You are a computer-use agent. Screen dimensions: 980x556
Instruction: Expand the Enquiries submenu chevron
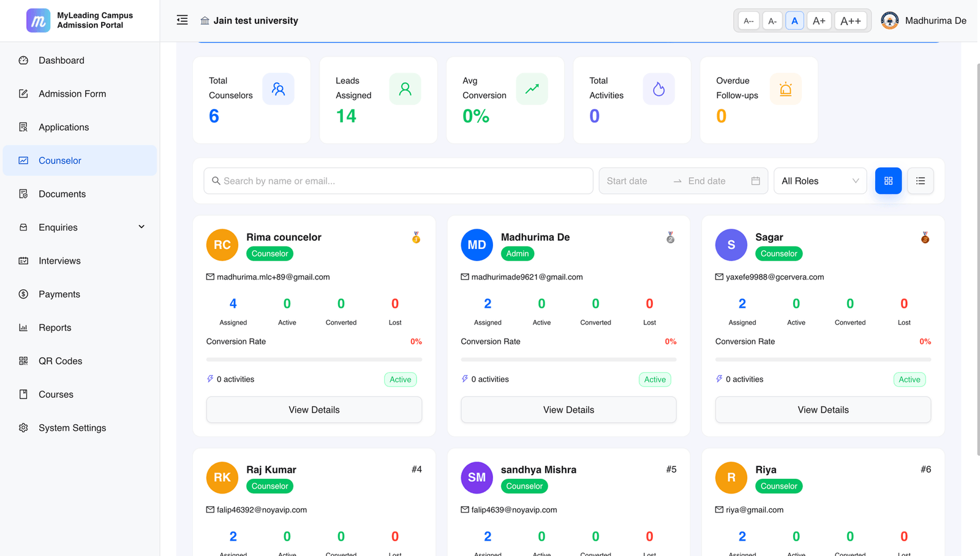click(x=141, y=227)
